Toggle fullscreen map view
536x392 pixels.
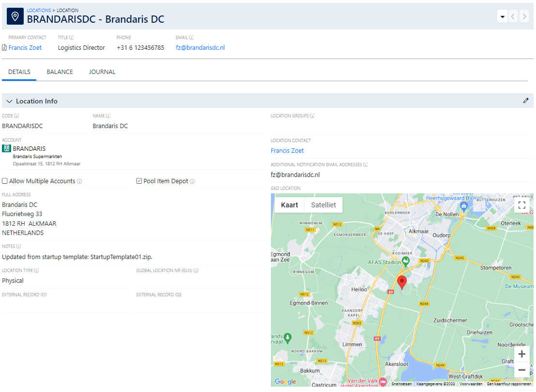(x=521, y=205)
